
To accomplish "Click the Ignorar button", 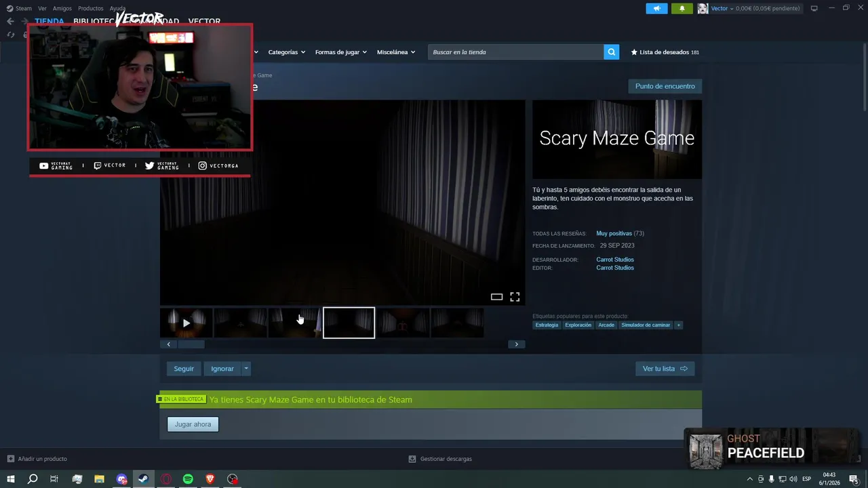I will tap(222, 369).
